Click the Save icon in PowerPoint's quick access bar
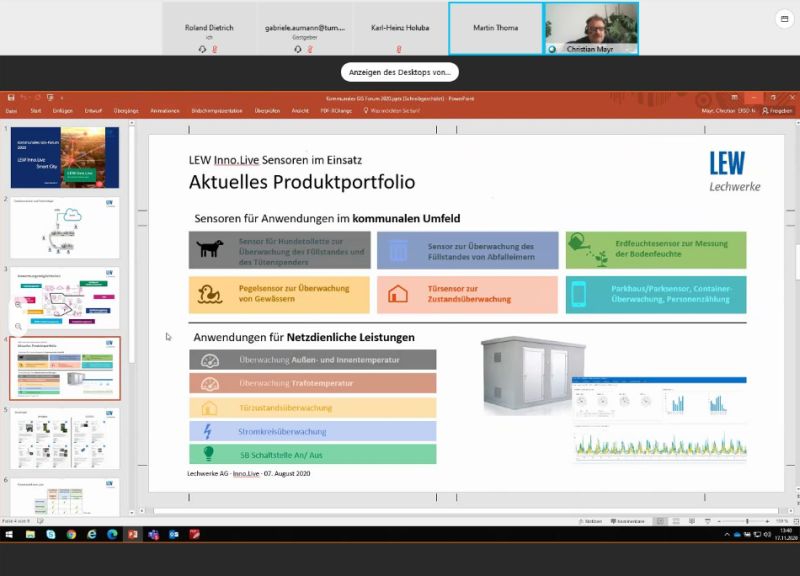Image resolution: width=800 pixels, height=576 pixels. [x=11, y=97]
